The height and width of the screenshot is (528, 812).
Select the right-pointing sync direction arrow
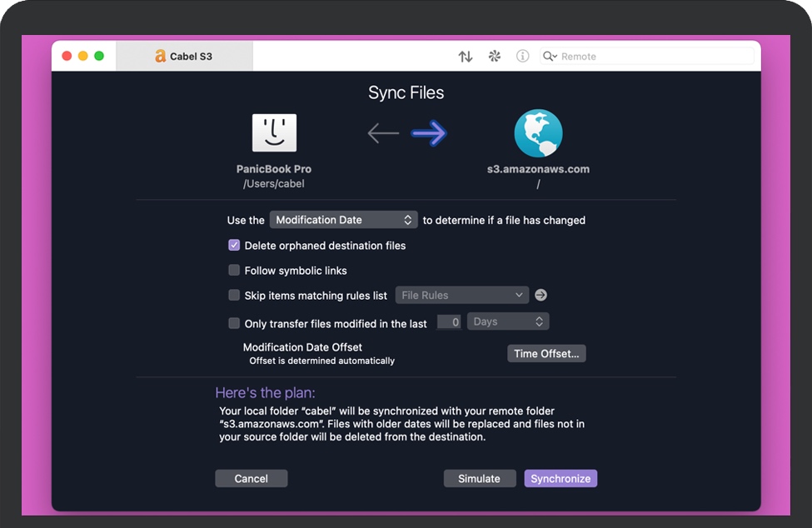[x=429, y=133]
